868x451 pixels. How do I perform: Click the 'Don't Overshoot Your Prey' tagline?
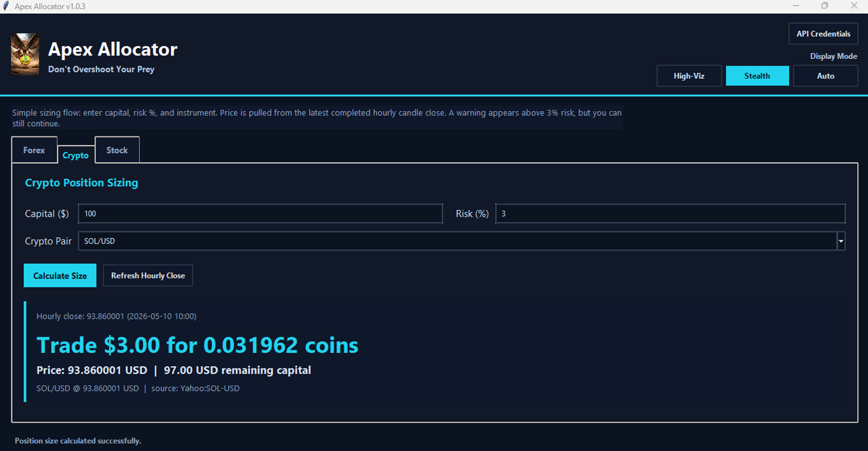point(101,69)
